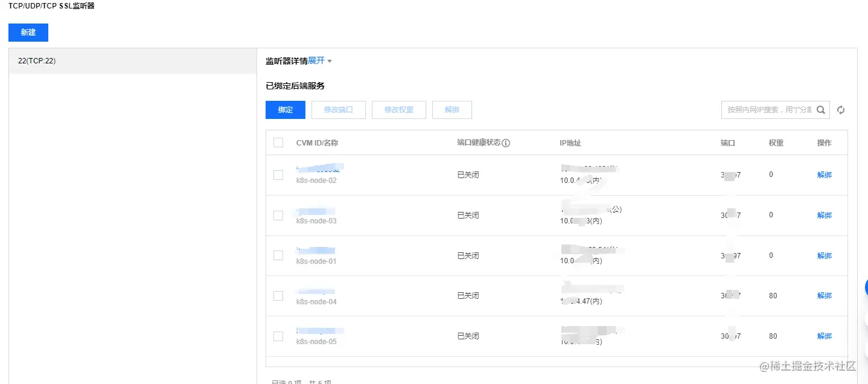Image resolution: width=868 pixels, height=384 pixels.
Task: Expand listener details via 展开
Action: 320,61
